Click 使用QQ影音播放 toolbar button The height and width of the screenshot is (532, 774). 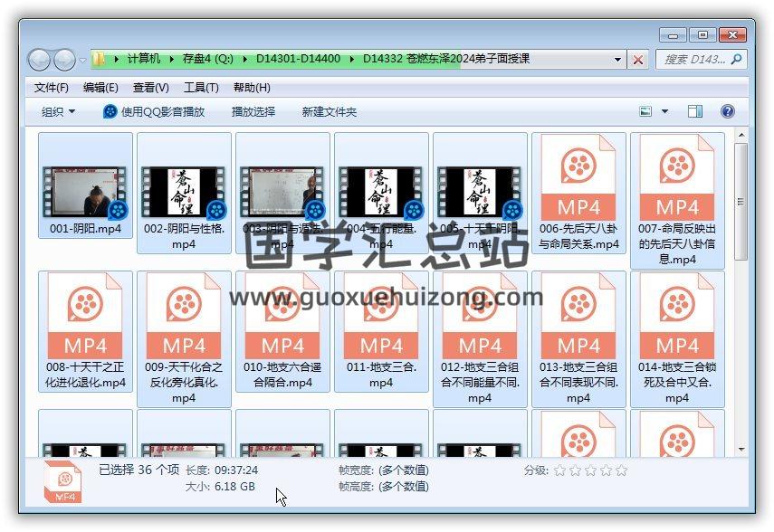154,111
